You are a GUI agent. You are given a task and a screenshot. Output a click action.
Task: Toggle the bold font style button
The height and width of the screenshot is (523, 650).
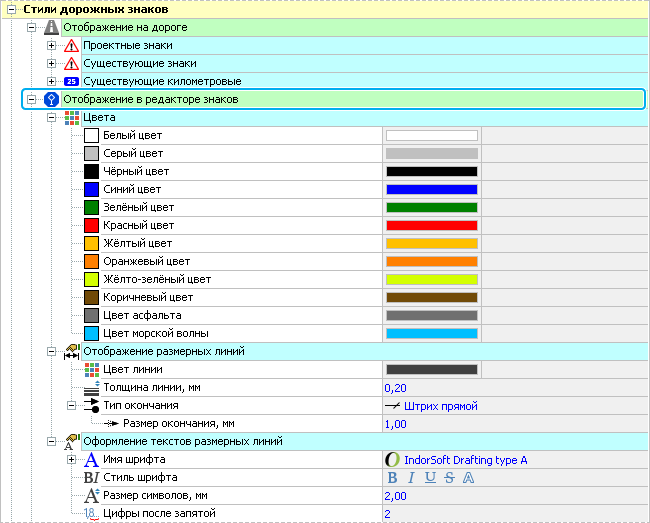point(392,478)
